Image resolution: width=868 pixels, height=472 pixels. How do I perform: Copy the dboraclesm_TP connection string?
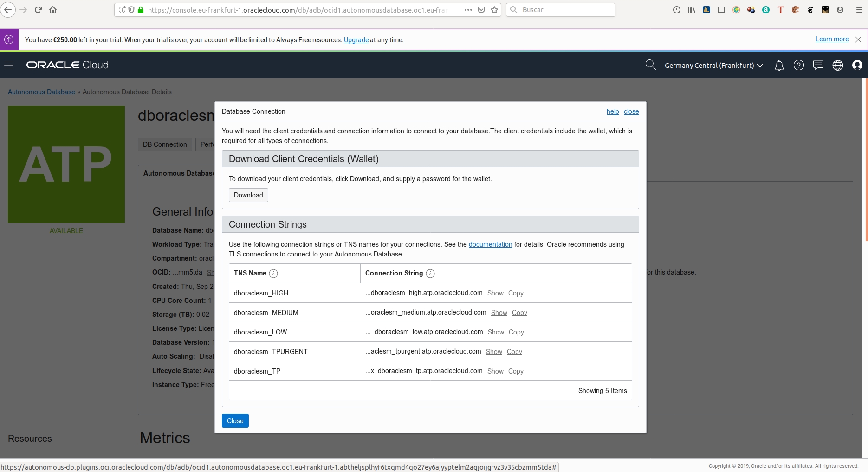(516, 371)
